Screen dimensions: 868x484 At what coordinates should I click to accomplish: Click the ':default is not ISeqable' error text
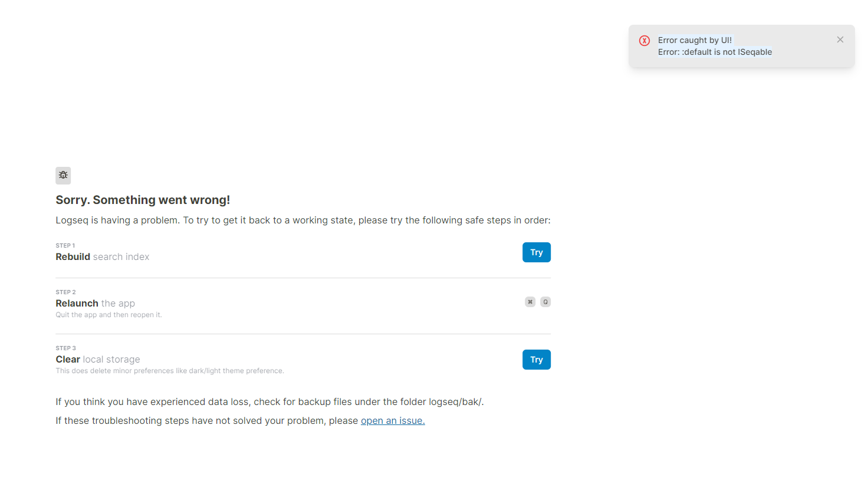715,52
